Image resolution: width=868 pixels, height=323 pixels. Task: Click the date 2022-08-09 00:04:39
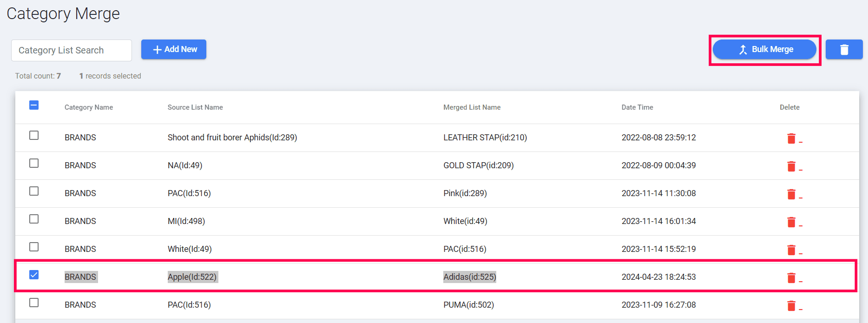[x=659, y=165]
